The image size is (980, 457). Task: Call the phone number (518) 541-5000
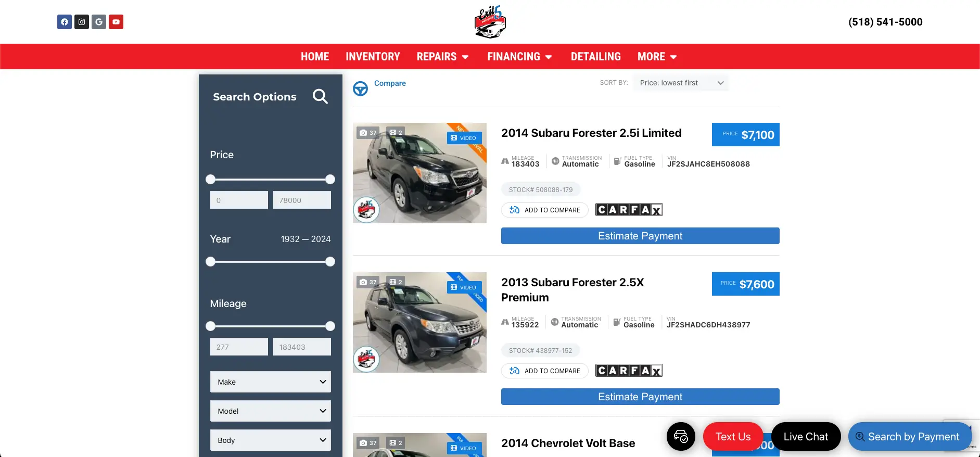click(x=885, y=22)
